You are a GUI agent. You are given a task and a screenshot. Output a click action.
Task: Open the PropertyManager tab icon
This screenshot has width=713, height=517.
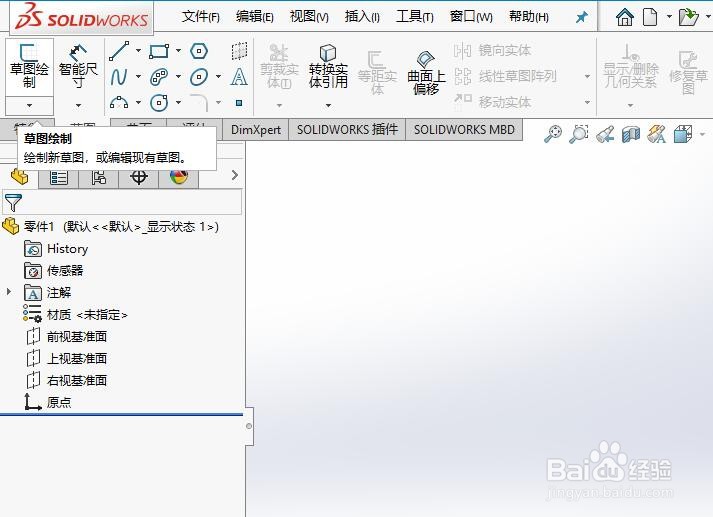[x=59, y=177]
